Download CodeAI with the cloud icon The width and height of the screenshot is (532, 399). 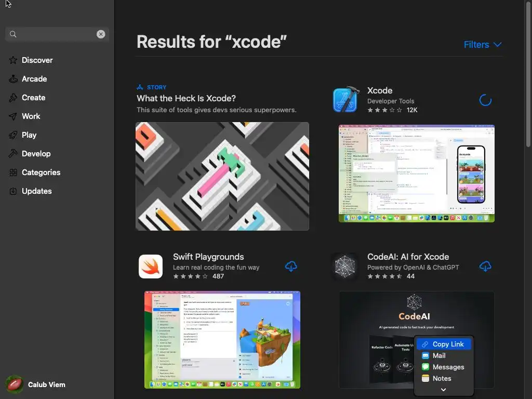[485, 267]
